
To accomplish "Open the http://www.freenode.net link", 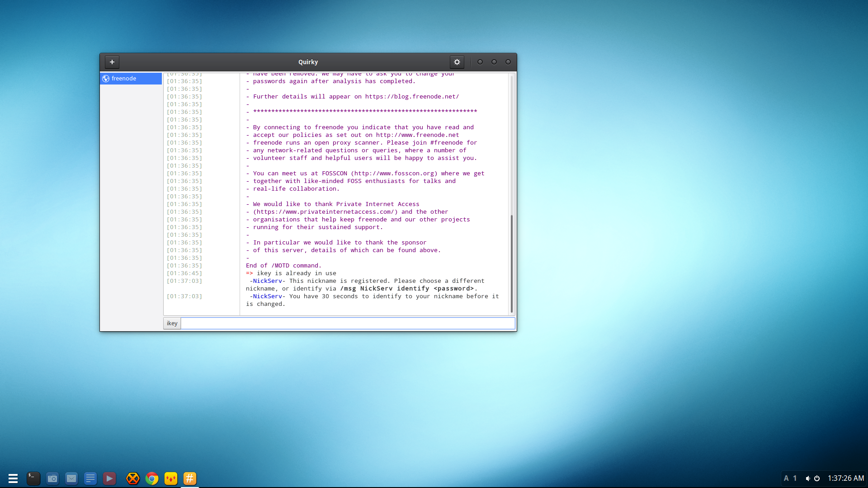I will pos(417,135).
